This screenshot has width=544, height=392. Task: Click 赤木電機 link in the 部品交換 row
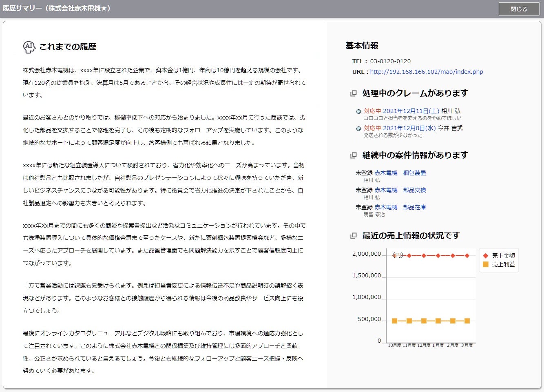(x=386, y=190)
